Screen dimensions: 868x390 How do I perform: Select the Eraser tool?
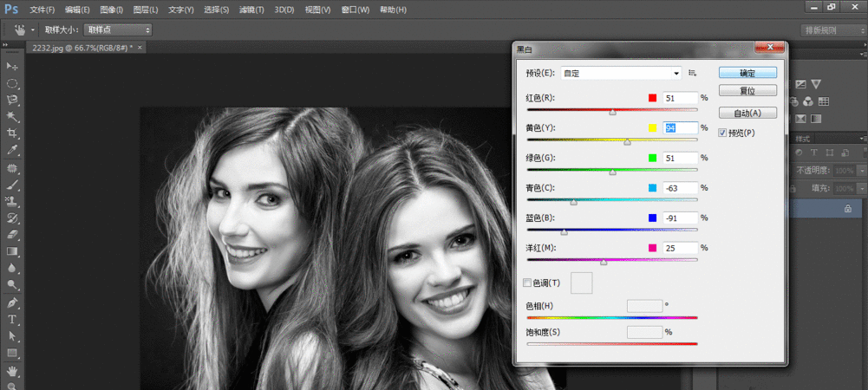[12, 234]
